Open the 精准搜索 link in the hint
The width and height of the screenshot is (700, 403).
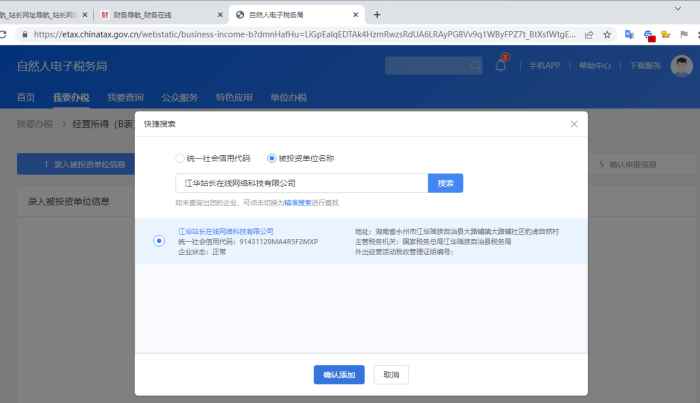pyautogui.click(x=298, y=203)
